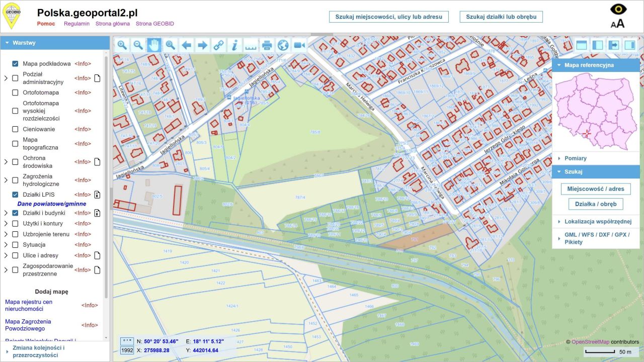
Task: Select the ruler measurement tool
Action: [x=251, y=45]
